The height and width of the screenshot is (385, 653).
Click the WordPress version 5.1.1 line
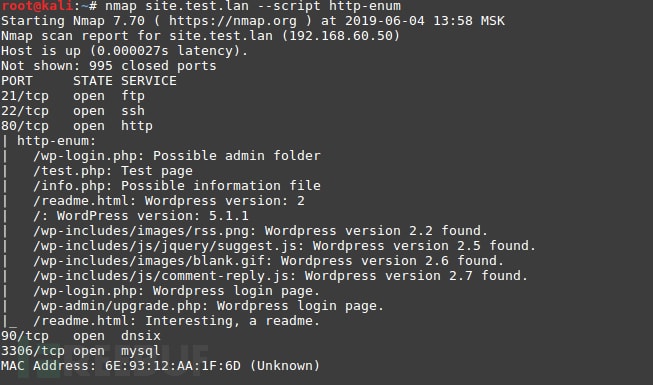[x=141, y=216]
